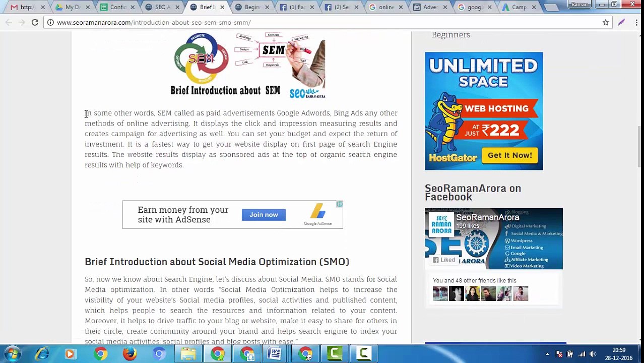This screenshot has width=644, height=363.
Task: Click the HostGator Get It Now button
Action: [x=509, y=155]
